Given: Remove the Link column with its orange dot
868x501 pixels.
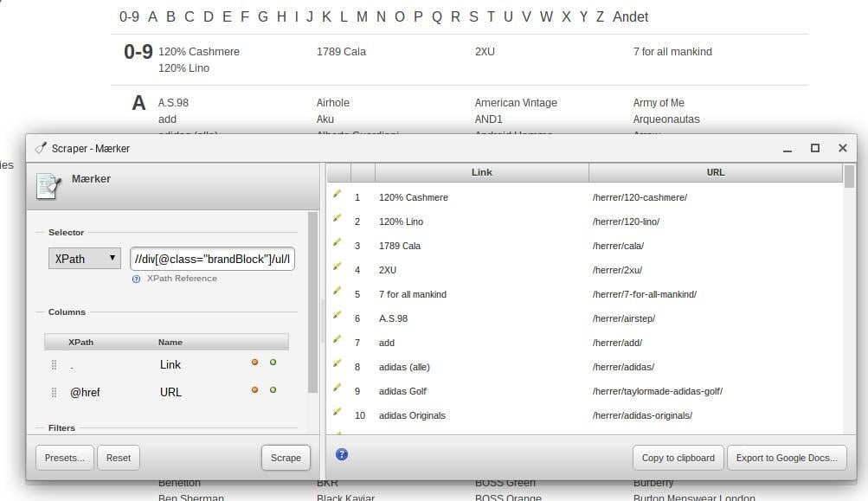Looking at the screenshot, I should pyautogui.click(x=254, y=362).
